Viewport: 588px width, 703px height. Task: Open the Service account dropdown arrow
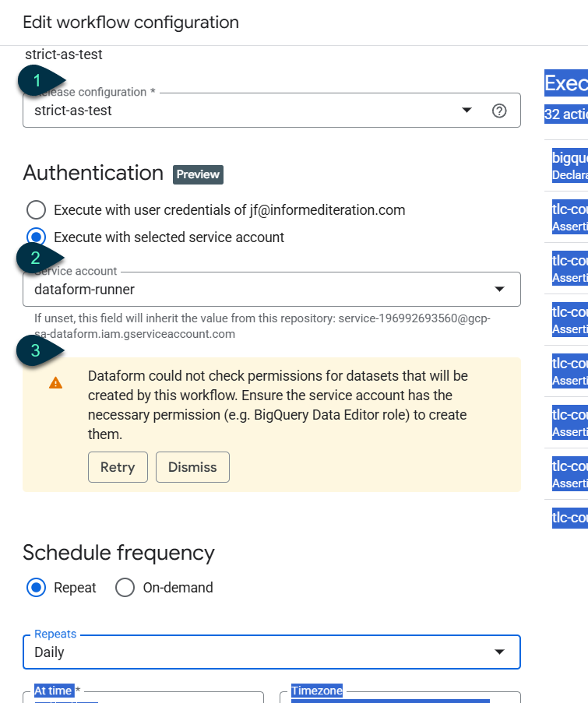tap(499, 290)
